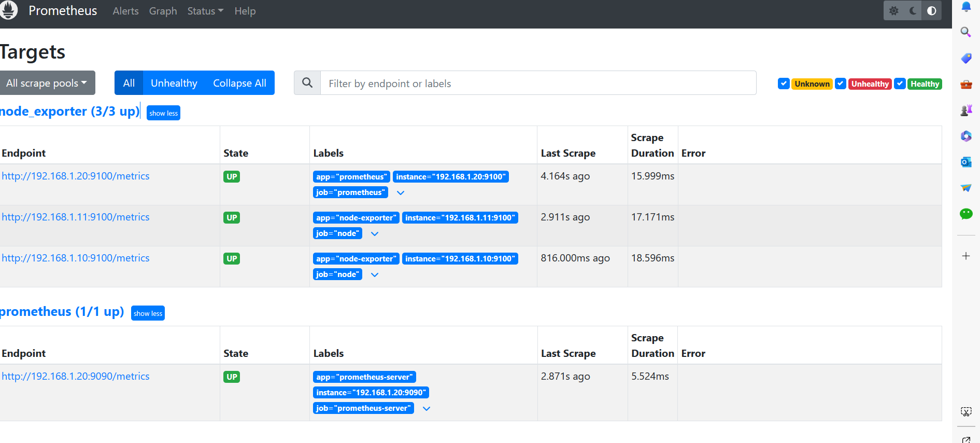Click the Collapse All button
Viewport: 980px width, 443px height.
(x=239, y=83)
